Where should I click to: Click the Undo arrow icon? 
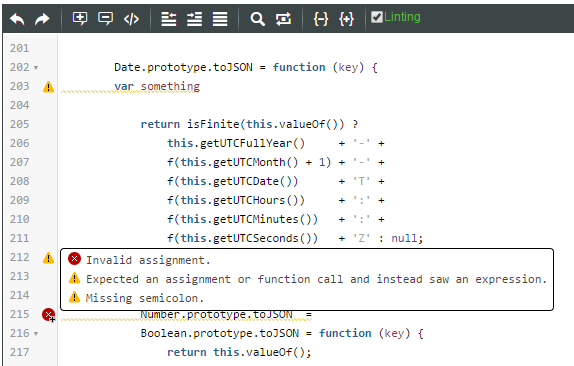[x=17, y=19]
